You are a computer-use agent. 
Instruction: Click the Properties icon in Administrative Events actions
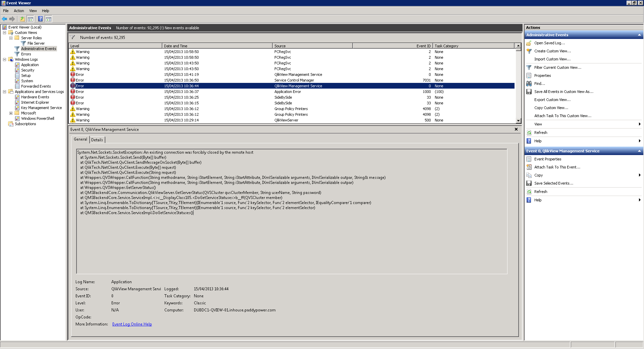pyautogui.click(x=529, y=76)
